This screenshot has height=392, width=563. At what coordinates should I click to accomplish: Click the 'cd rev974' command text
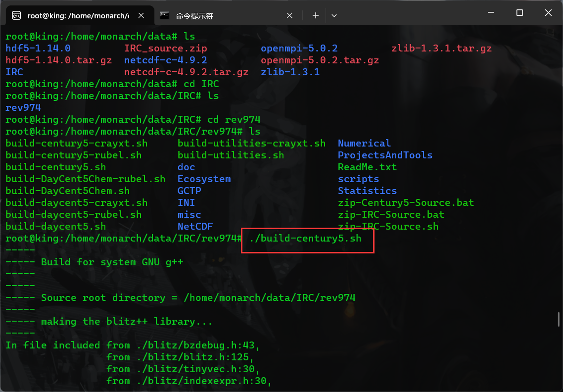(234, 119)
